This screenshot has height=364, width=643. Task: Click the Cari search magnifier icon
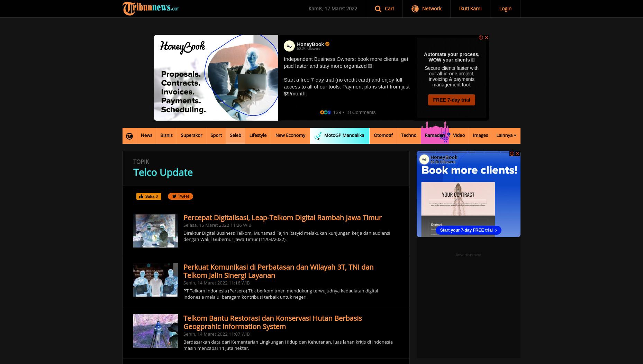coord(378,9)
